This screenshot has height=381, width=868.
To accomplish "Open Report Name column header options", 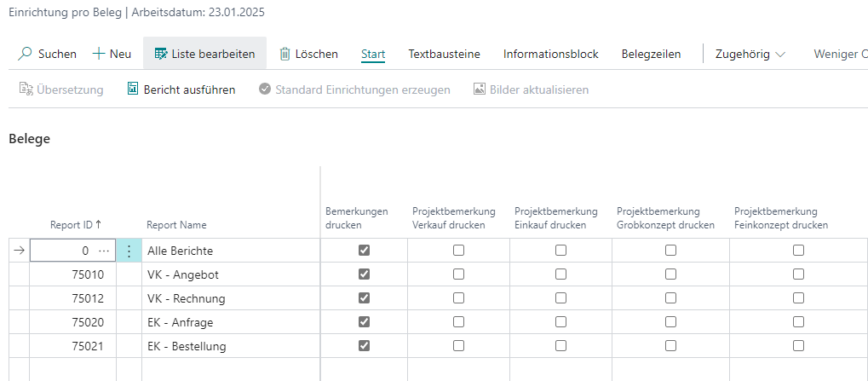I will pyautogui.click(x=176, y=225).
